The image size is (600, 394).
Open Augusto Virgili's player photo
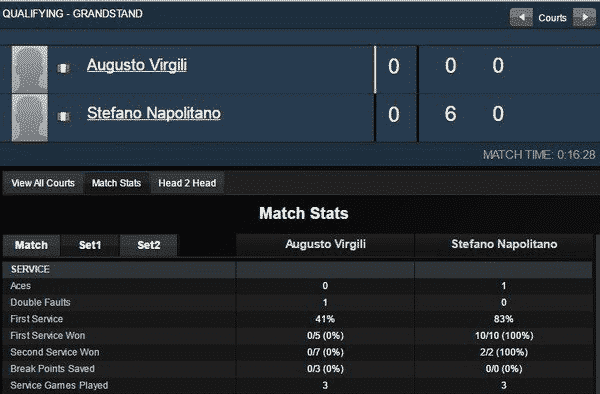(30, 69)
